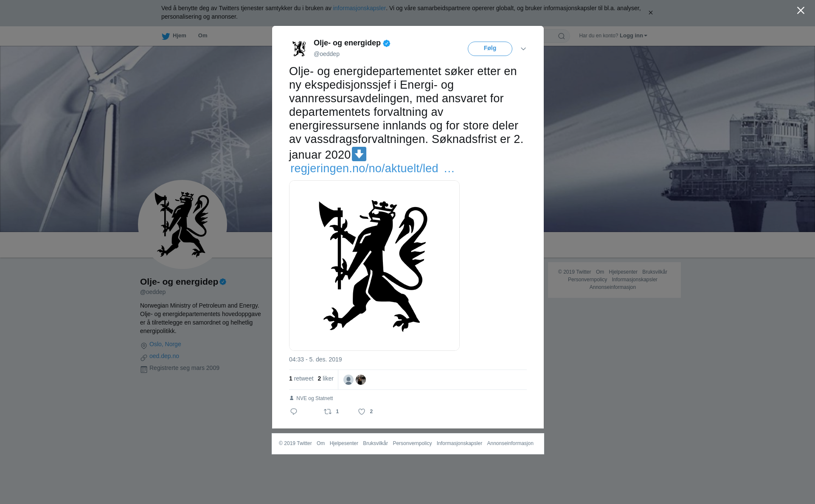Expand the tweet options chevron
The image size is (815, 504).
(523, 49)
